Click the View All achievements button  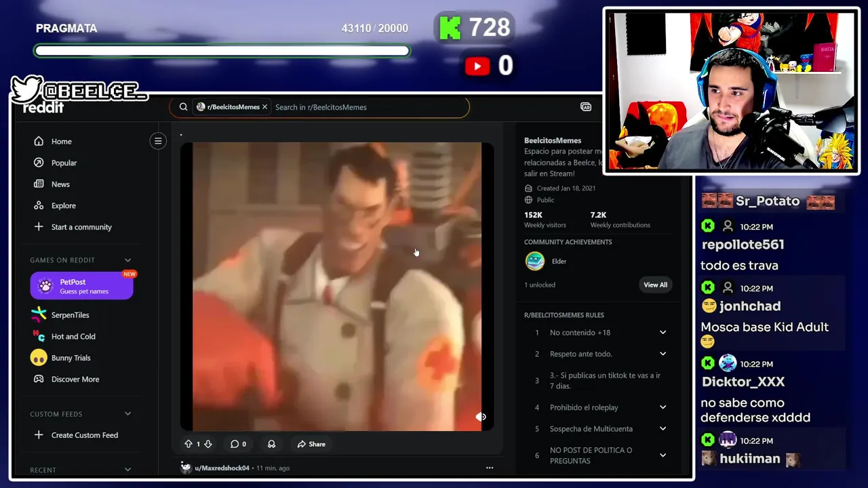click(x=655, y=285)
